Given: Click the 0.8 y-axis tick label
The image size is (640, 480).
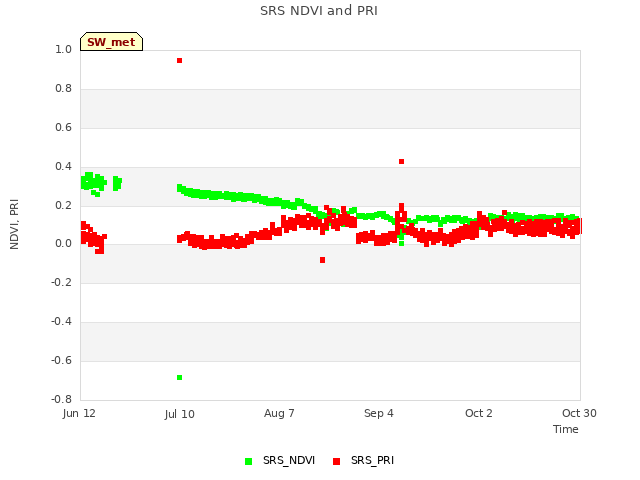Looking at the screenshot, I should 63,89.
